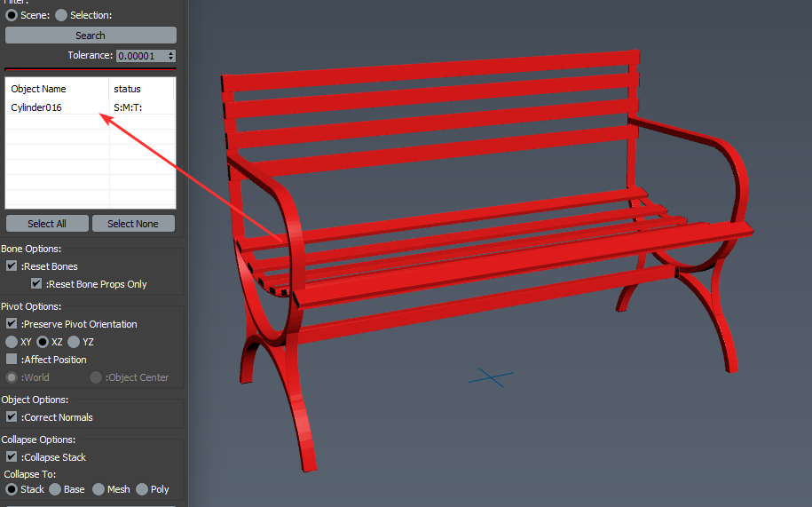Image resolution: width=812 pixels, height=507 pixels.
Task: Toggle the Correct Normals checkbox
Action: [12, 416]
